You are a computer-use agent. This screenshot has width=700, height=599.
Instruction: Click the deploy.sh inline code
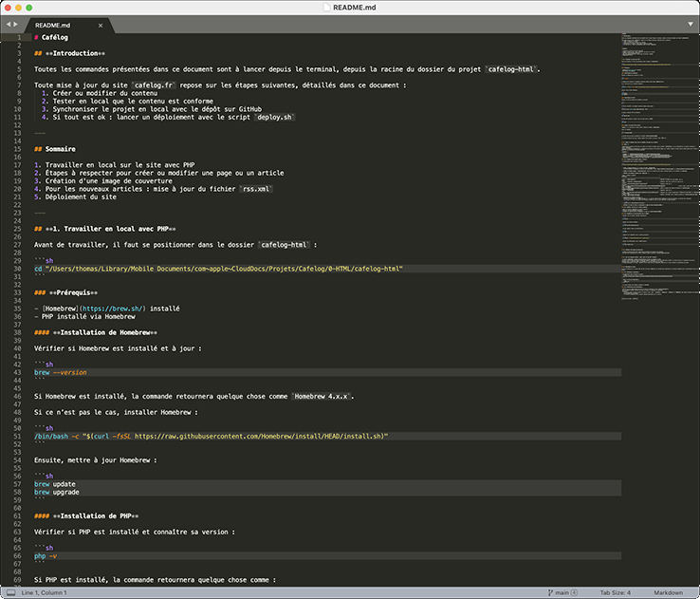(x=274, y=118)
